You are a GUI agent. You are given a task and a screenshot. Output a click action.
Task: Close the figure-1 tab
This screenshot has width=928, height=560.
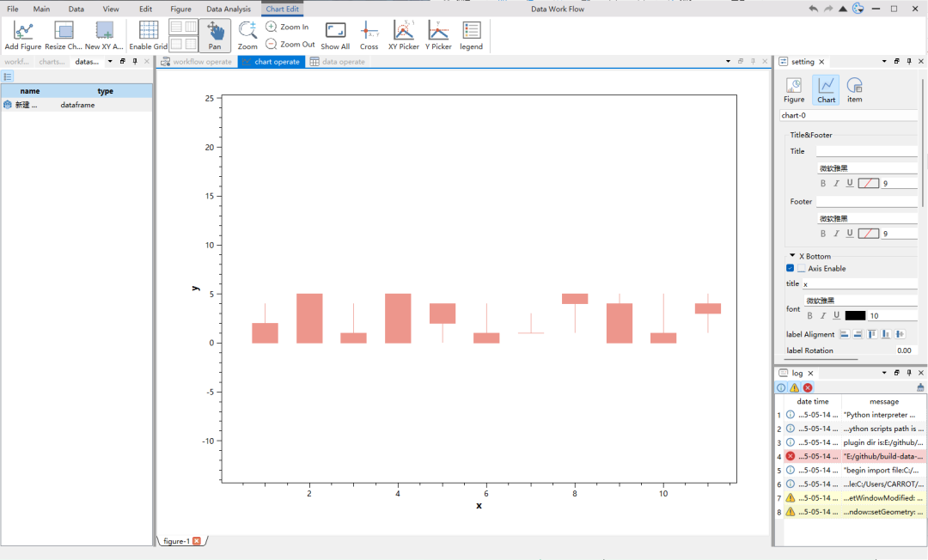click(197, 540)
